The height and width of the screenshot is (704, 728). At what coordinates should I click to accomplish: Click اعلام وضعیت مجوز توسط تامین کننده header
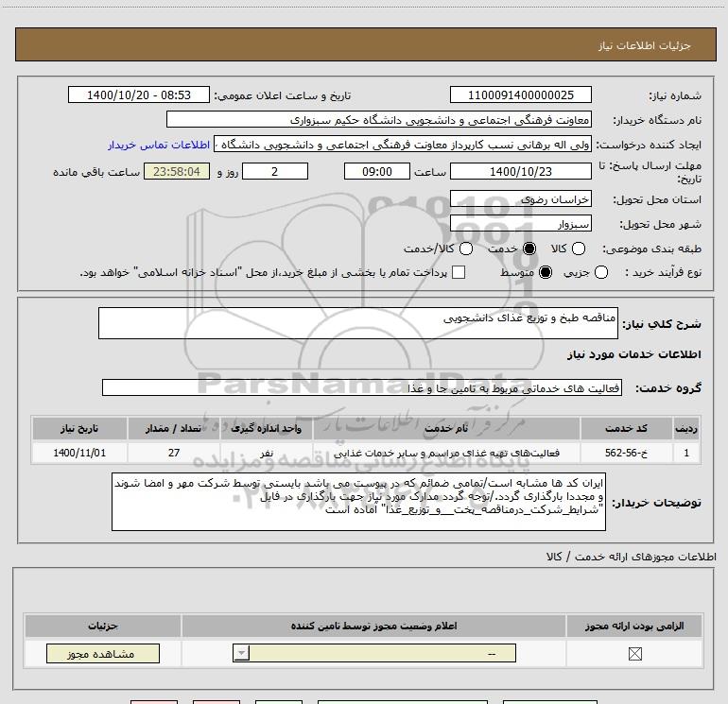point(373,626)
